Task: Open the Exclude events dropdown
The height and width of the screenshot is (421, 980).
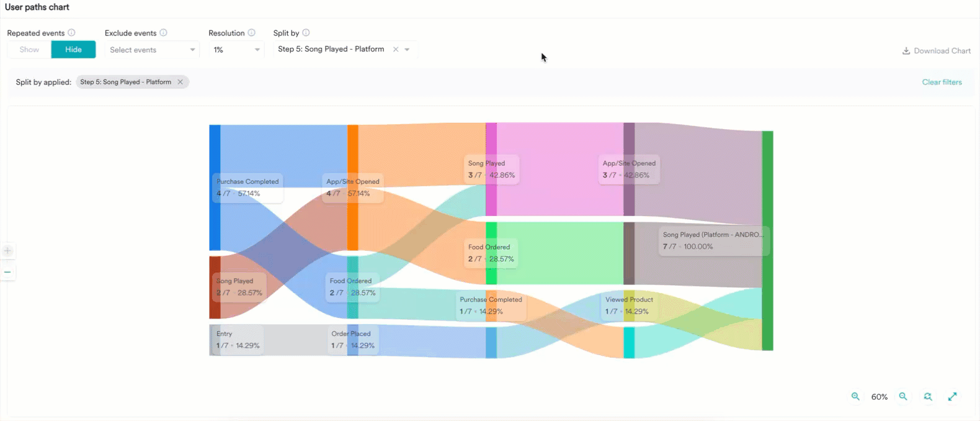Action: click(152, 50)
